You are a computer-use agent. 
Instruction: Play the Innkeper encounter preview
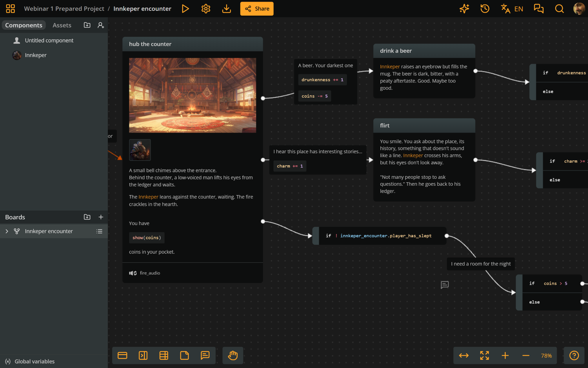[x=185, y=9]
